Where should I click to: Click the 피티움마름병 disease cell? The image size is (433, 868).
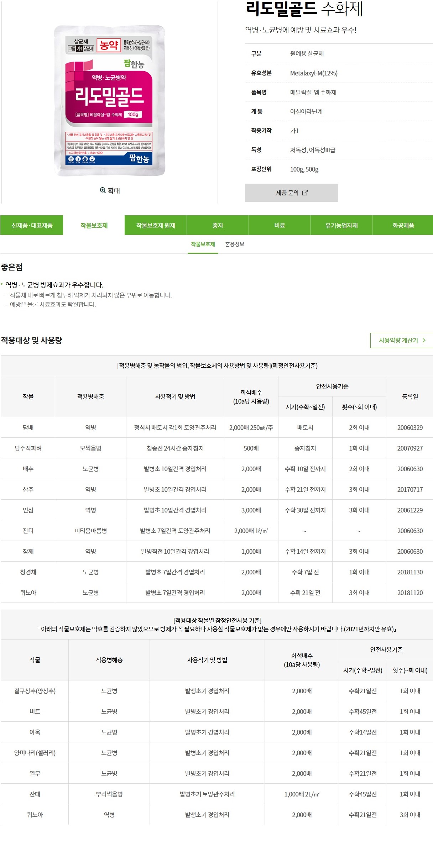click(x=91, y=531)
